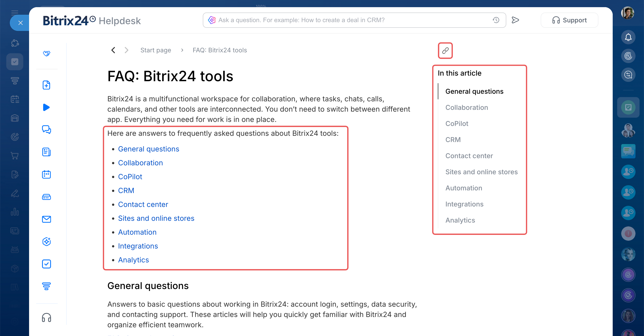Image resolution: width=644 pixels, height=336 pixels.
Task: Open the video play icon section
Action: (47, 107)
